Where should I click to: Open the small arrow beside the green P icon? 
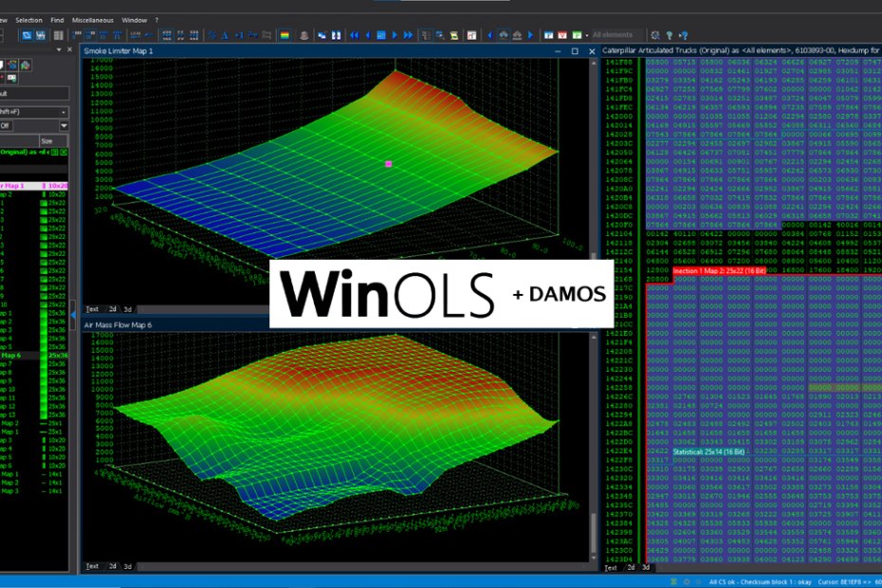[587, 35]
